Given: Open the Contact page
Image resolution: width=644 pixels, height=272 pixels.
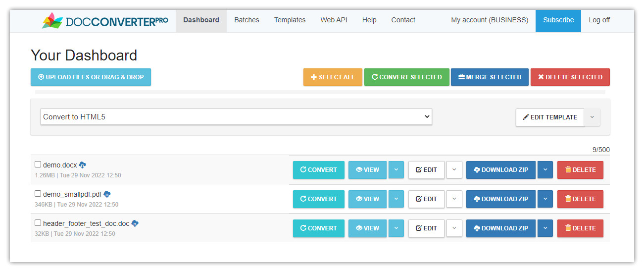Looking at the screenshot, I should (x=403, y=20).
